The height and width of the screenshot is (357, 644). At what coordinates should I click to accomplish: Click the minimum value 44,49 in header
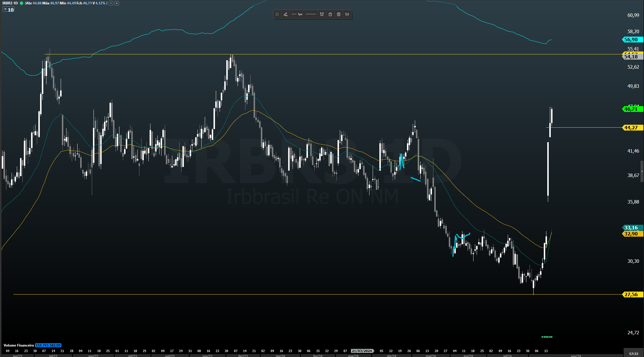click(71, 3)
